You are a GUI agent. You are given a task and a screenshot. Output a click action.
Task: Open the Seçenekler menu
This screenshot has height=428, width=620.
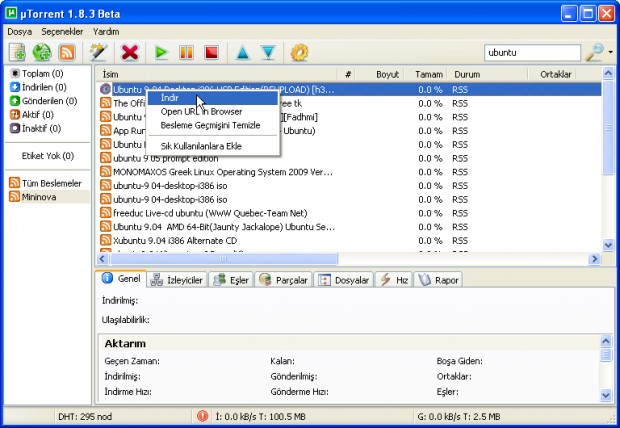[62, 32]
